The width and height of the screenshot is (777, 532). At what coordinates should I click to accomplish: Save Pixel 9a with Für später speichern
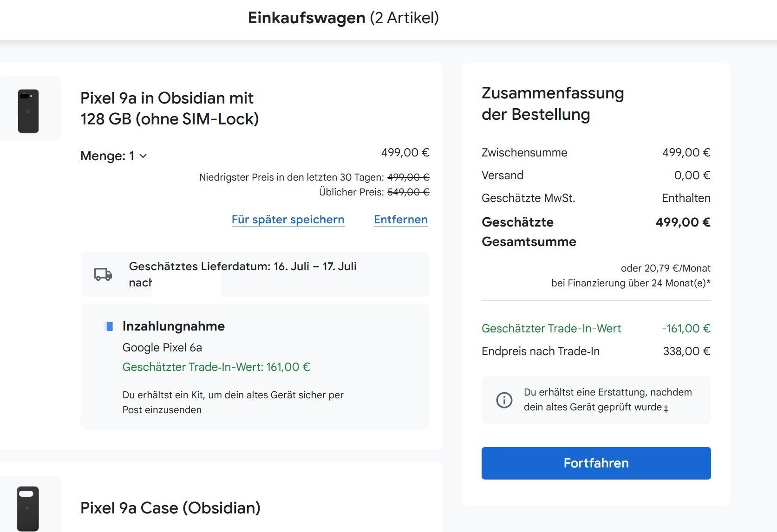(x=288, y=220)
